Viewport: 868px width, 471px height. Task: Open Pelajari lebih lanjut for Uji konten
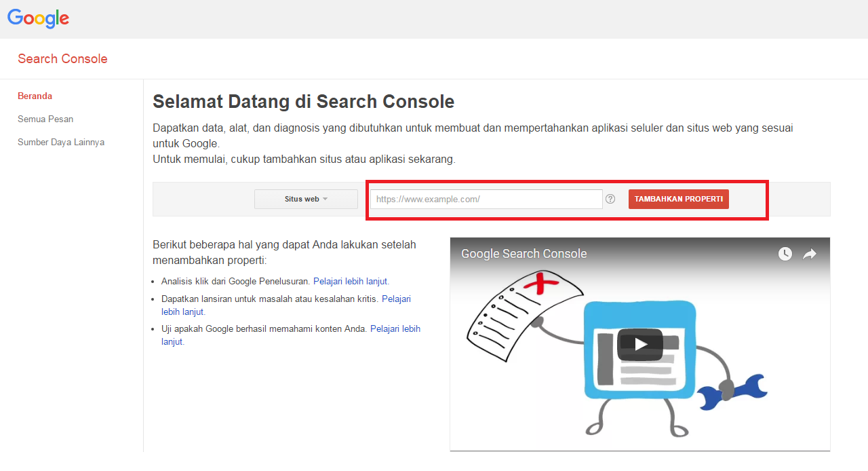pyautogui.click(x=291, y=335)
